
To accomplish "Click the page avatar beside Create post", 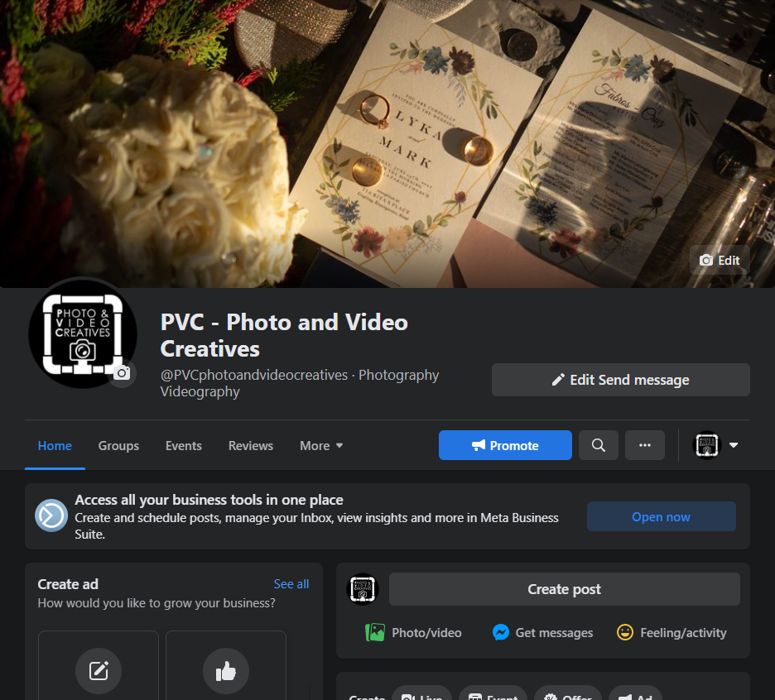I will click(x=363, y=589).
